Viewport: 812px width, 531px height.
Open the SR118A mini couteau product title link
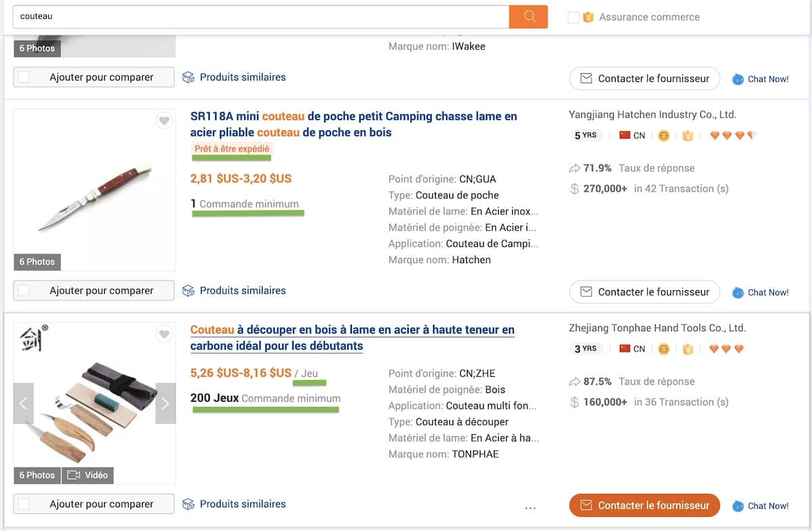coord(352,124)
